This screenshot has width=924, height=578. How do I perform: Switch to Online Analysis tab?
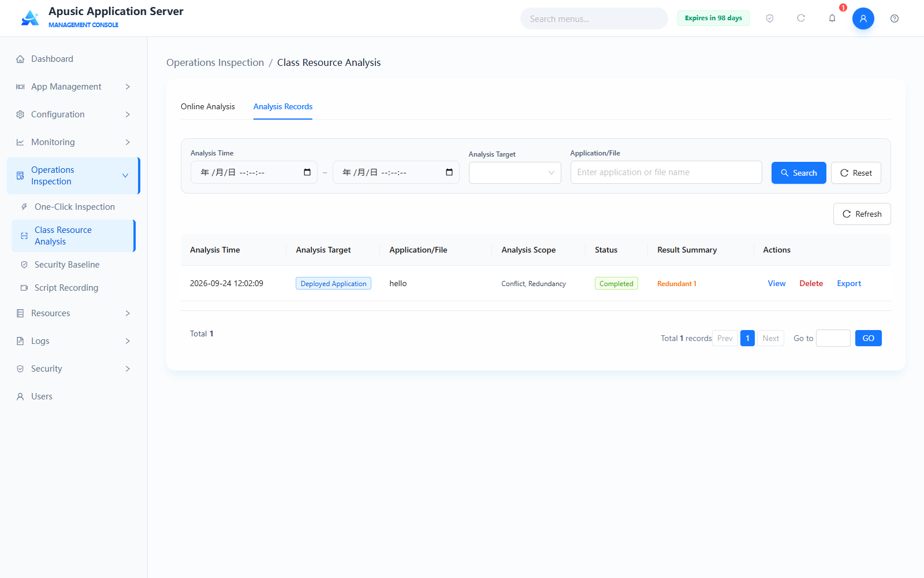[x=208, y=106]
